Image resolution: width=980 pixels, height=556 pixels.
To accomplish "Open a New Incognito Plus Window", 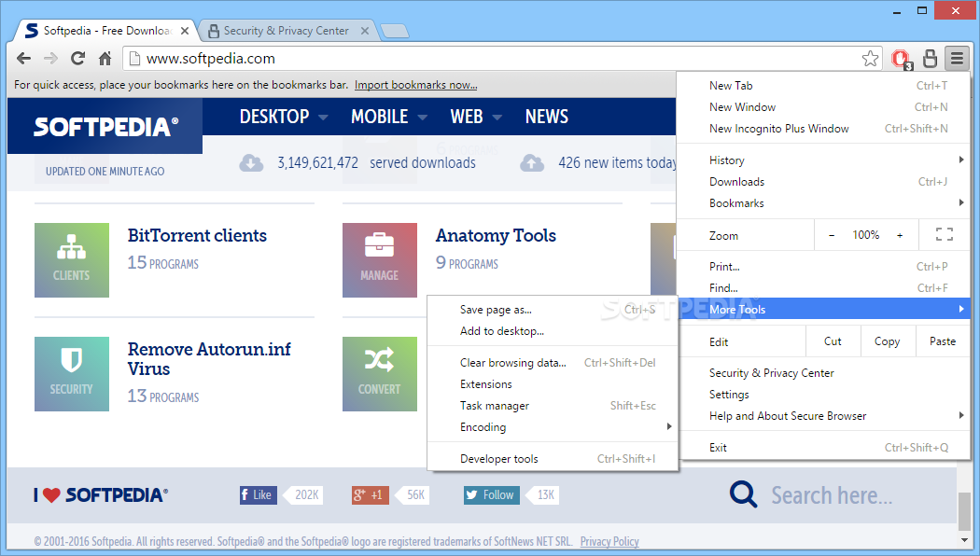I will click(824, 129).
